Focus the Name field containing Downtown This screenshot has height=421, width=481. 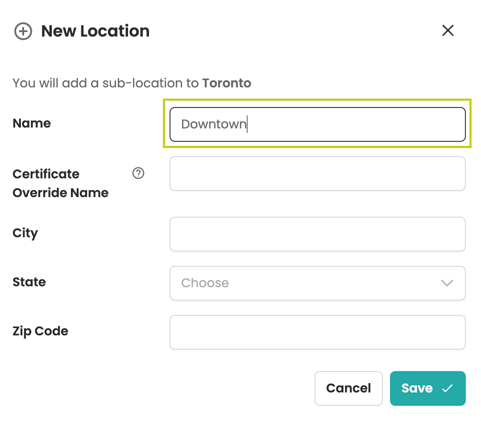pos(317,124)
